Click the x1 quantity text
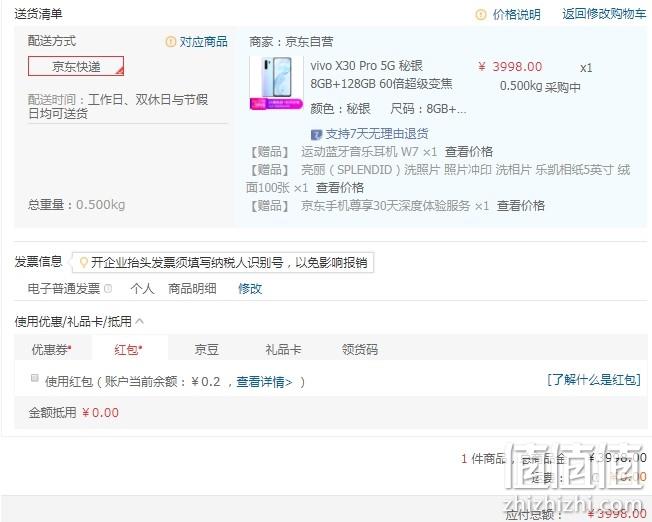 tap(586, 68)
